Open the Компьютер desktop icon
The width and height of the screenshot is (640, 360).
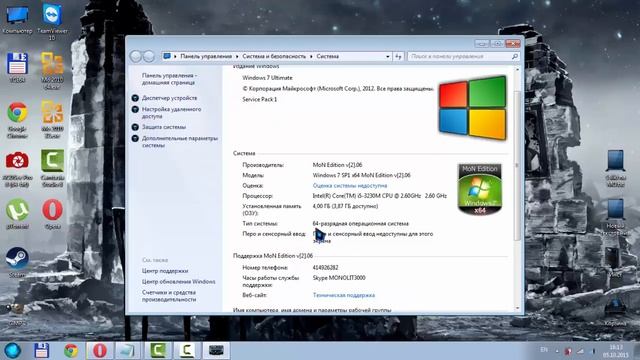[x=17, y=19]
